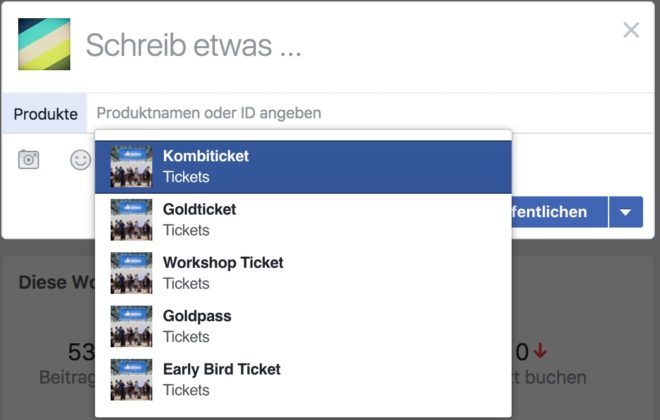Close the post composer with X
Screen dimensions: 660x420
tap(631, 30)
